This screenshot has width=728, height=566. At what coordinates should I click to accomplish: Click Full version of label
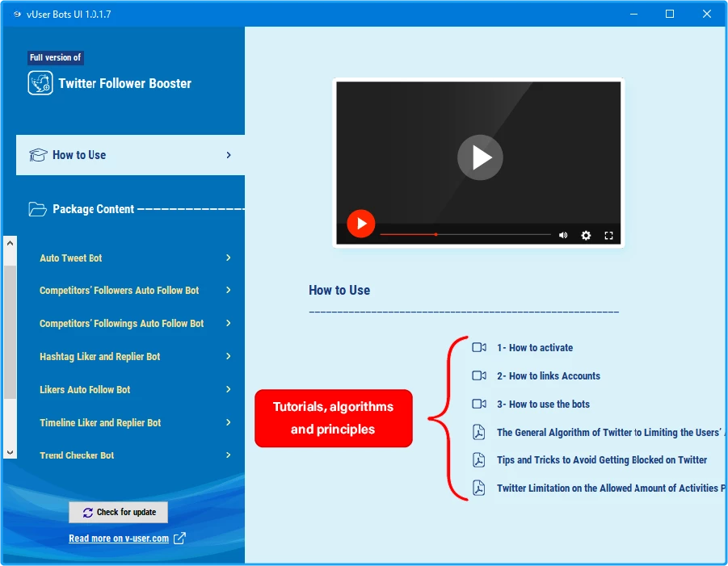pos(55,57)
